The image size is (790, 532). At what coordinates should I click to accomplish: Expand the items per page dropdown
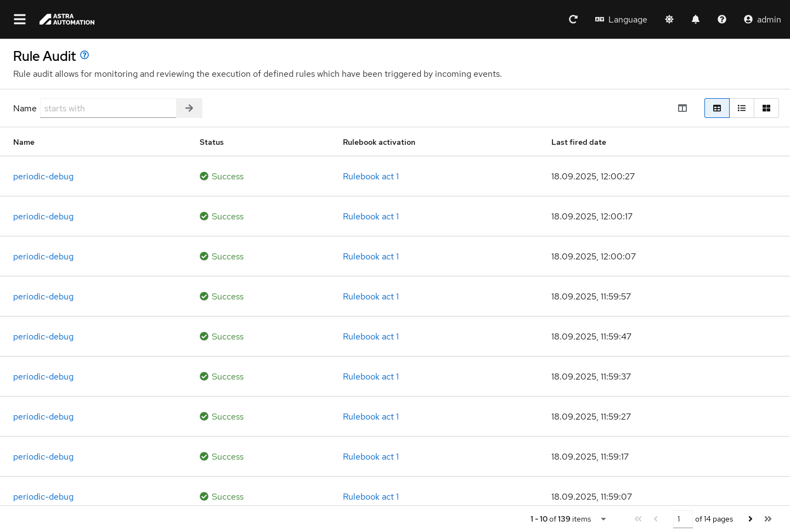coord(603,519)
